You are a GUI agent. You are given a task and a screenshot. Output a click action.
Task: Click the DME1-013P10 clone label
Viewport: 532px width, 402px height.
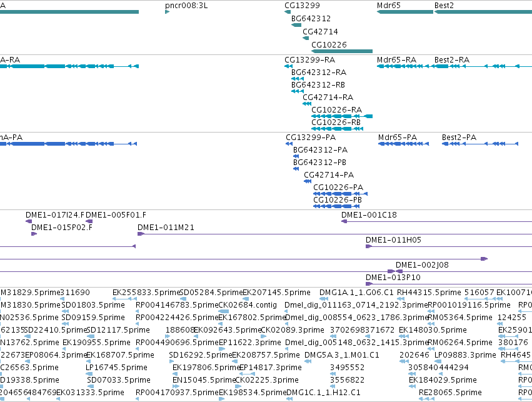tap(393, 278)
